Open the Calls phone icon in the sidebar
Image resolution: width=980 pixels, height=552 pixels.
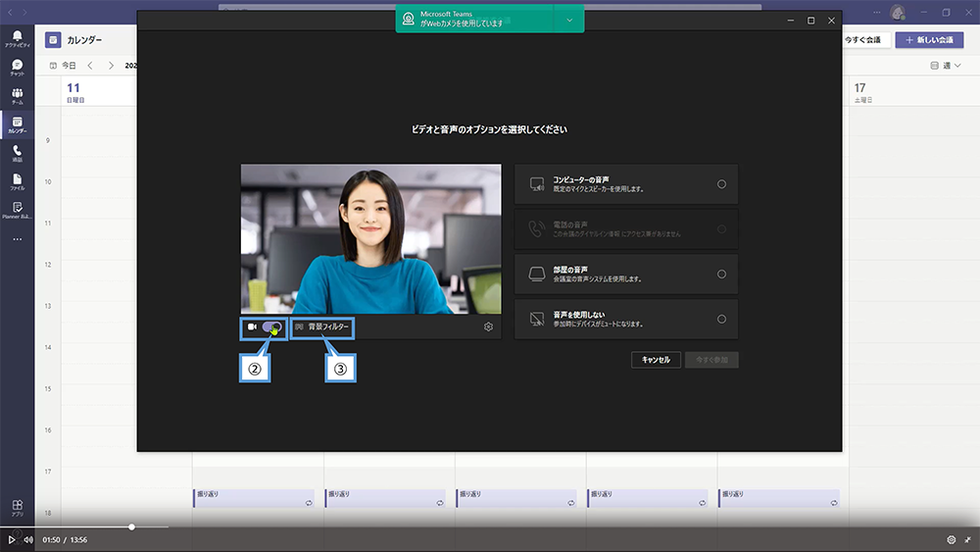click(x=17, y=153)
